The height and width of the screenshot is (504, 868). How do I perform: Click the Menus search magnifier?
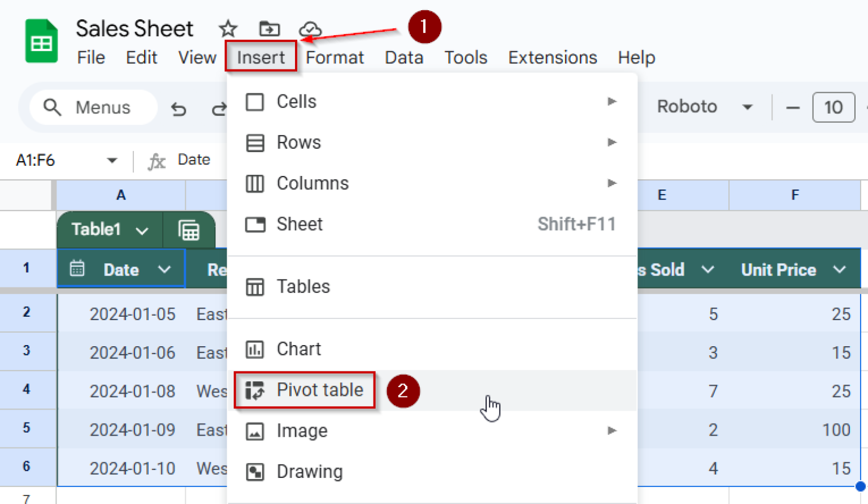point(53,107)
